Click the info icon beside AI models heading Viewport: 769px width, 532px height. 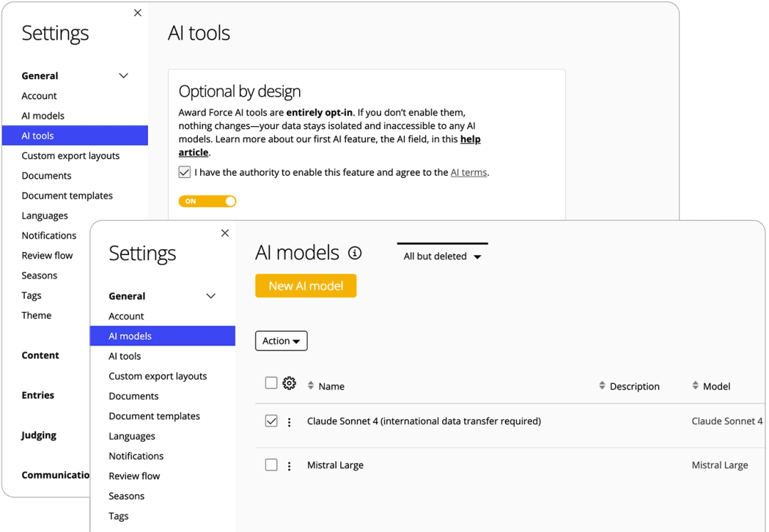[x=355, y=253]
